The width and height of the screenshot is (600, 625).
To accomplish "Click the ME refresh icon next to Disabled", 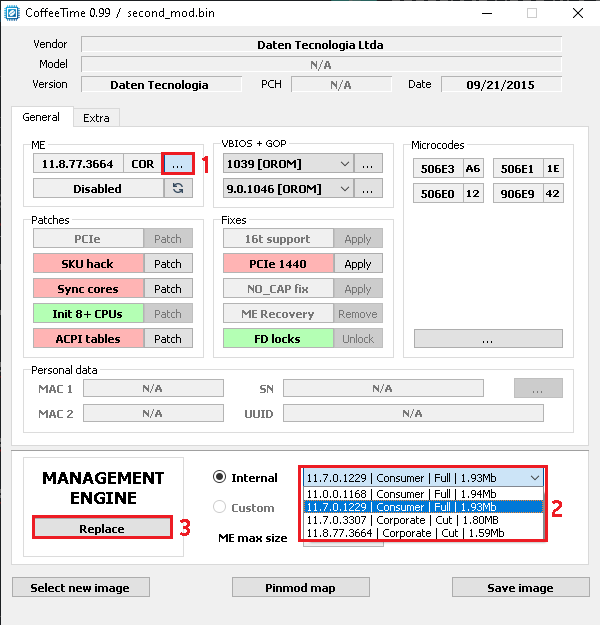I will pyautogui.click(x=178, y=188).
